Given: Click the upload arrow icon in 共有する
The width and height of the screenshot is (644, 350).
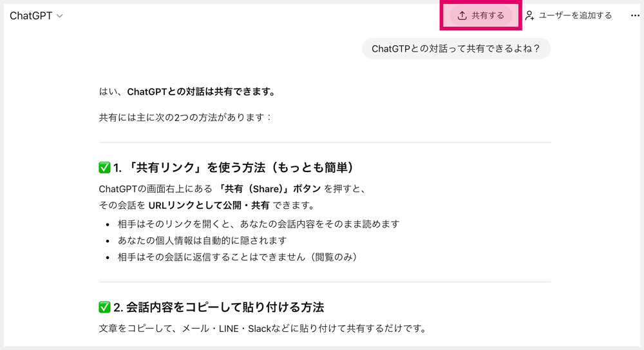Looking at the screenshot, I should (x=462, y=15).
